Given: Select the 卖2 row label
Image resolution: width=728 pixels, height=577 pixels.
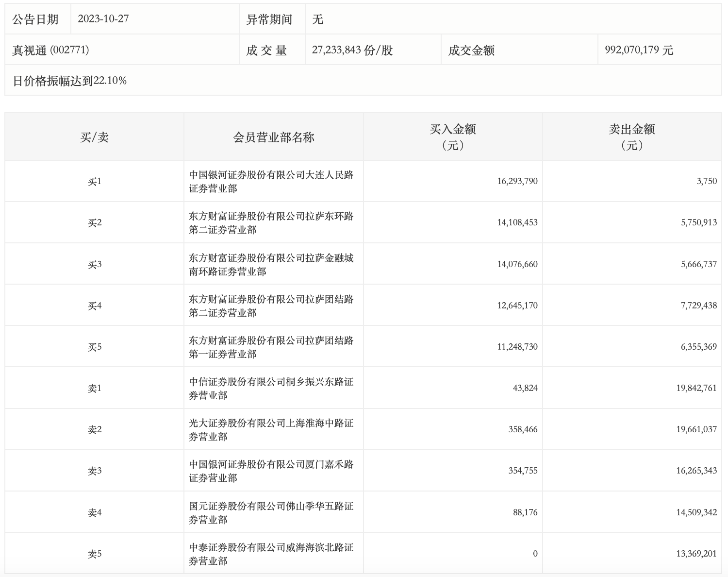Looking at the screenshot, I should point(94,429).
